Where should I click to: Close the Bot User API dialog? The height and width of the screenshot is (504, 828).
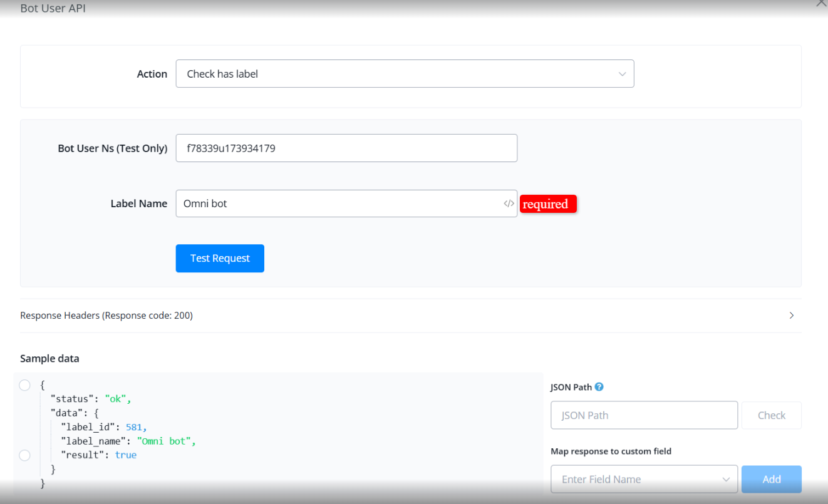click(x=821, y=3)
